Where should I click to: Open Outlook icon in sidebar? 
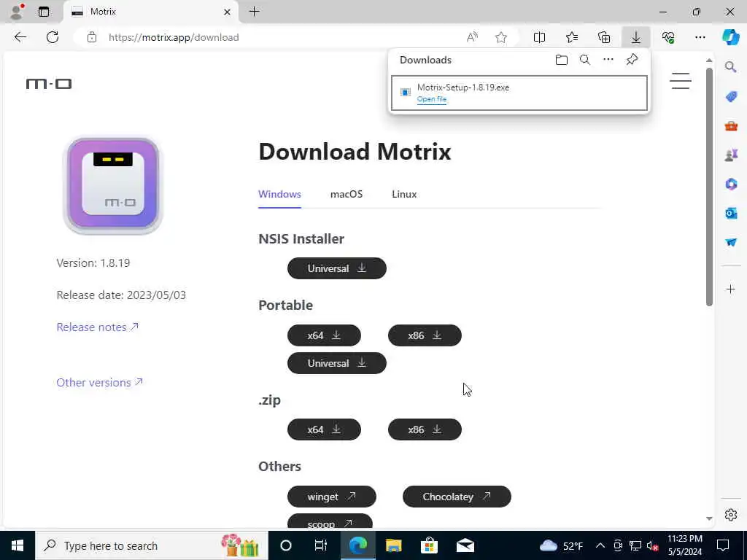(x=731, y=214)
